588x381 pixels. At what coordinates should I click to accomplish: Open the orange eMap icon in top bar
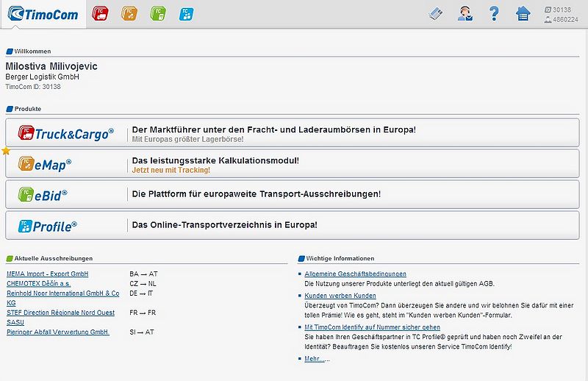point(129,13)
